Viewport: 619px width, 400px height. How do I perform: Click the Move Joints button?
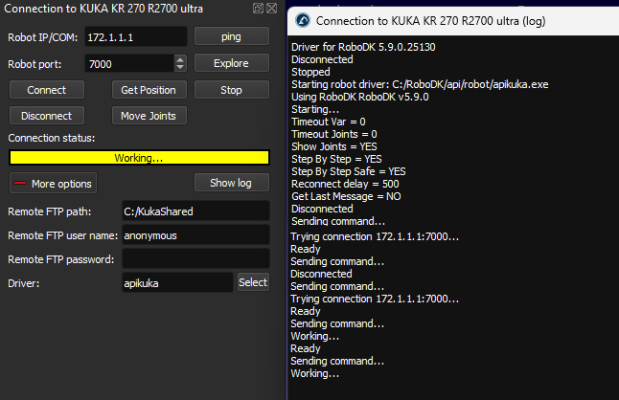(x=148, y=116)
